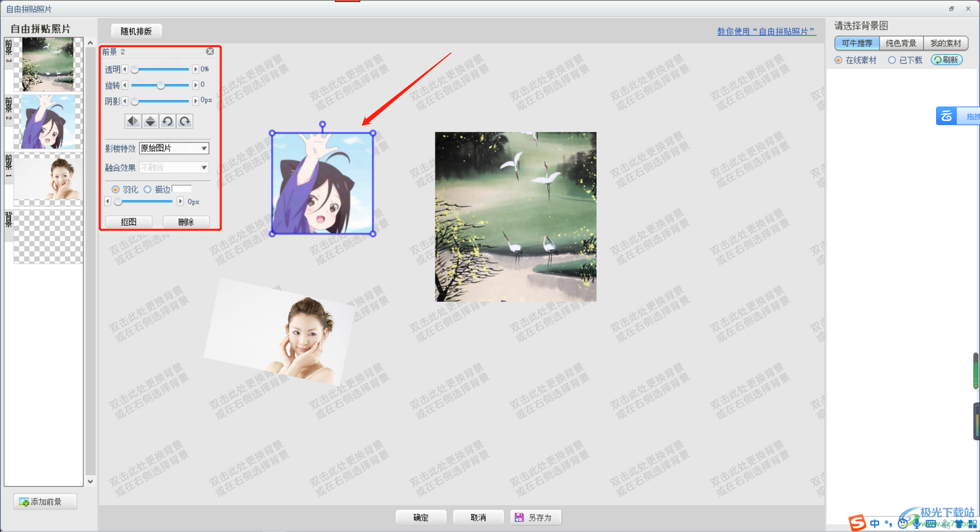
Task: Select the 羽化 radio option
Action: click(115, 190)
